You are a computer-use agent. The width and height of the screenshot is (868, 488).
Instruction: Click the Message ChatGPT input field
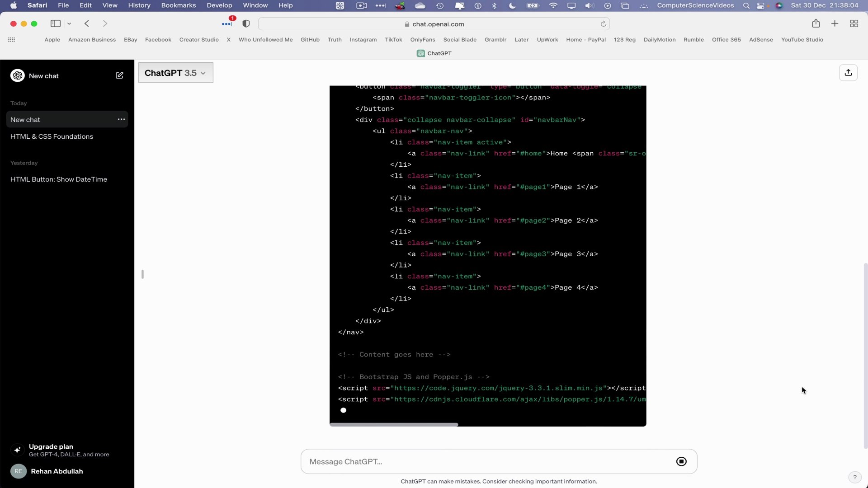tap(452, 461)
